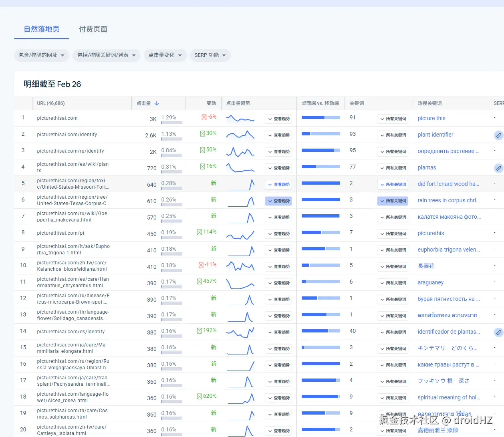The height and width of the screenshot is (437, 504).
Task: Expand 查看趋势 for row 6 Texas-Corpus page
Action: [278, 201]
